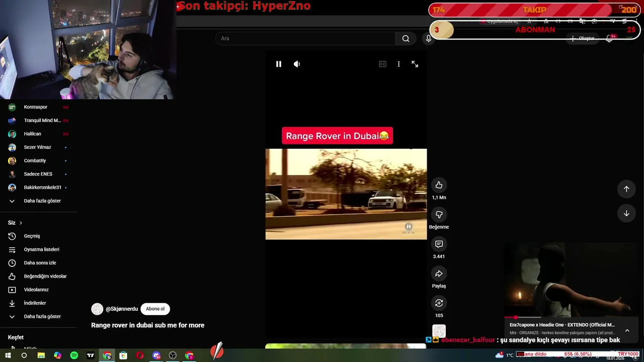Share the Short using Paylaş
The width and height of the screenshot is (644, 362).
439,274
